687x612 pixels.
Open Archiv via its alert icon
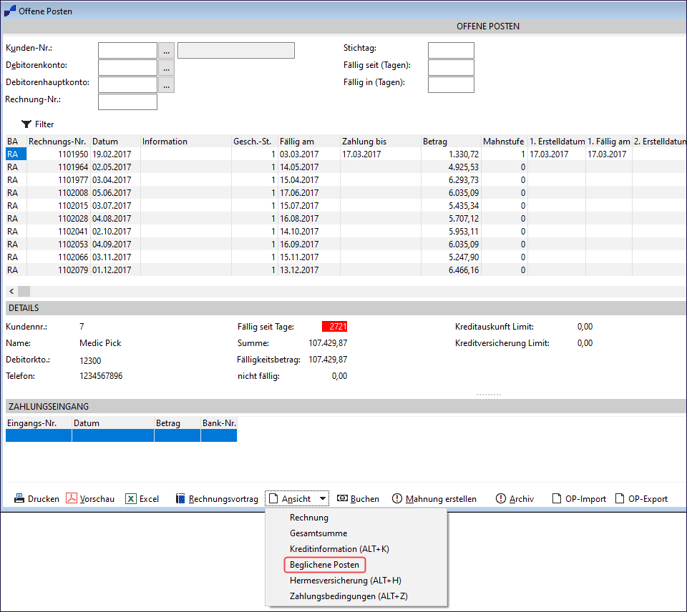(501, 499)
